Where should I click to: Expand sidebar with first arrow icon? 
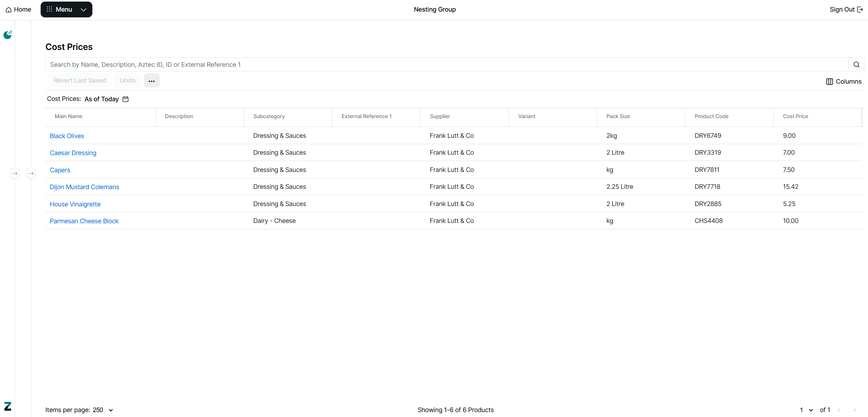click(15, 173)
